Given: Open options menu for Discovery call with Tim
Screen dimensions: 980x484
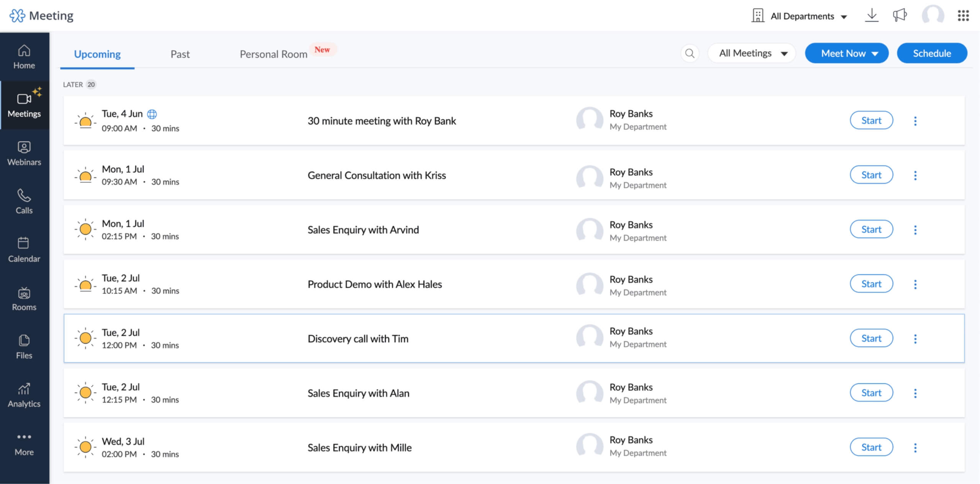Looking at the screenshot, I should (915, 338).
